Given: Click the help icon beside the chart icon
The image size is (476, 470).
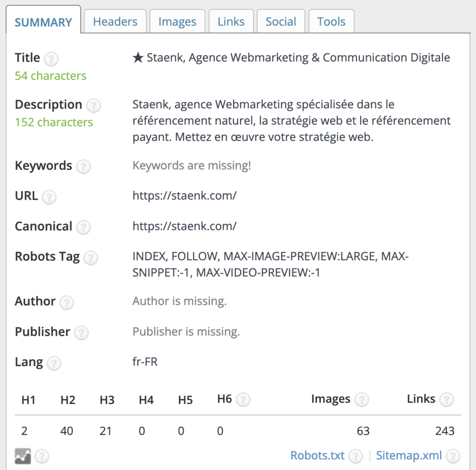Looking at the screenshot, I should 42,456.
